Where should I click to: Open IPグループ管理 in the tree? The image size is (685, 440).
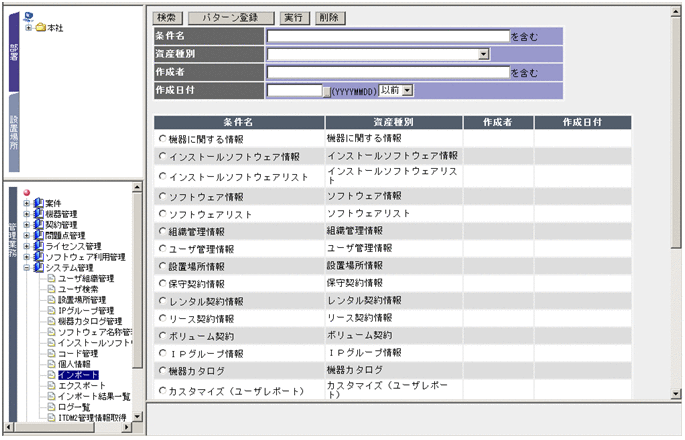pos(86,311)
